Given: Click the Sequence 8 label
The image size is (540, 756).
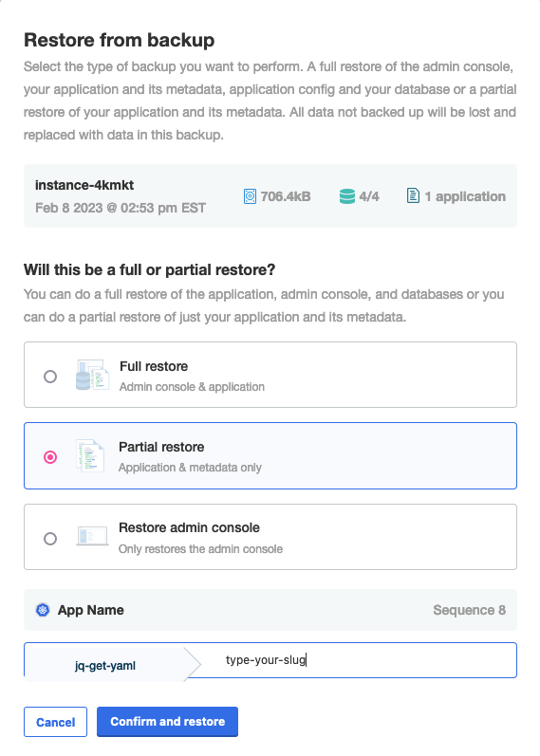Looking at the screenshot, I should tap(470, 610).
